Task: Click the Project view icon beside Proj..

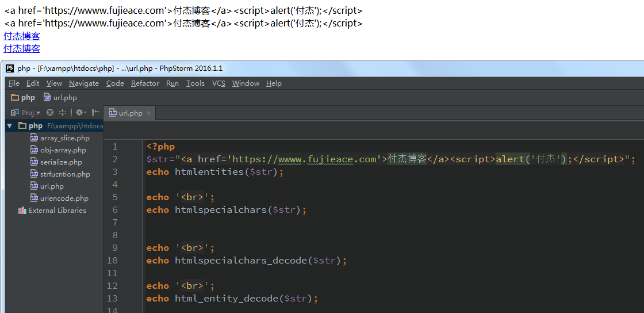Action: coord(15,112)
